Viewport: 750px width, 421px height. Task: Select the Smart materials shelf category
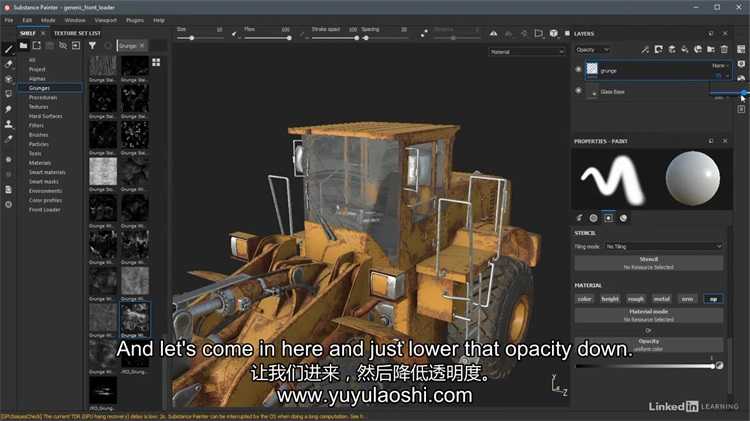pos(47,172)
